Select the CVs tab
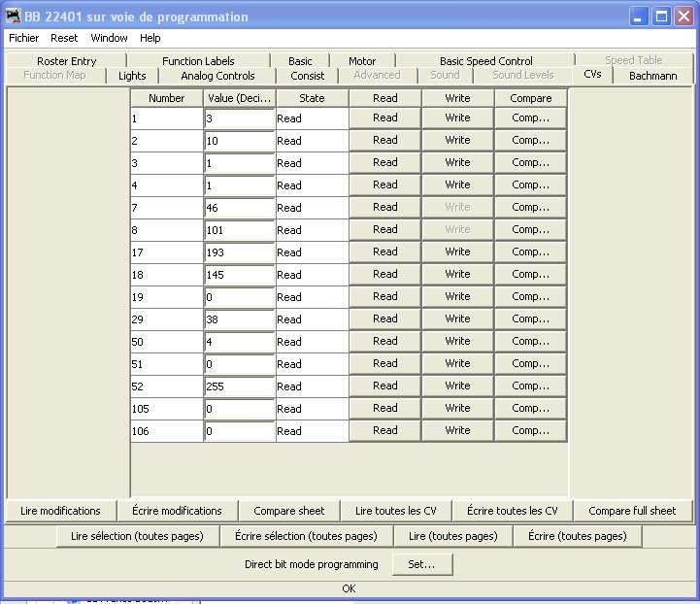 click(x=592, y=75)
